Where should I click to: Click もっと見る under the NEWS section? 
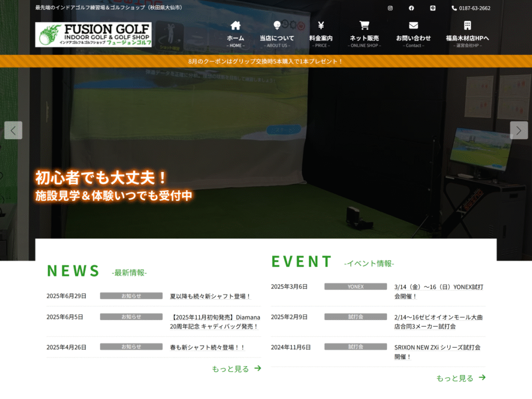(x=236, y=369)
